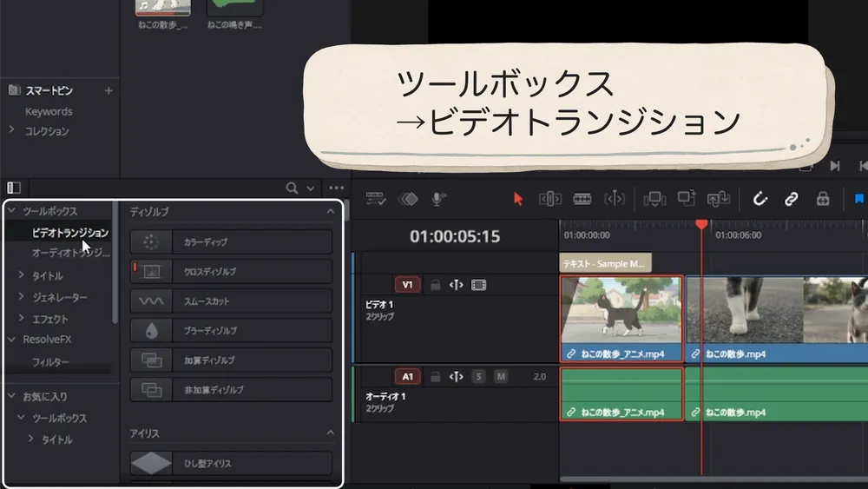Lock video track V1

(436, 285)
